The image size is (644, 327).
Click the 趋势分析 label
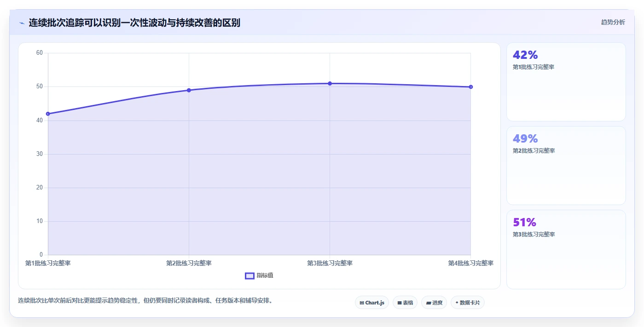[x=613, y=22]
